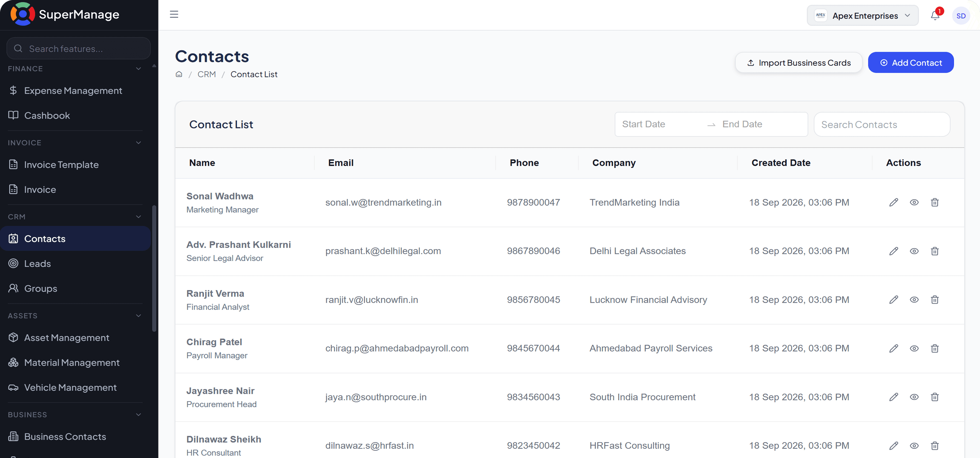The height and width of the screenshot is (458, 980).
Task: Delete Adv. Prashant Kulkarni with trash icon
Action: 935,251
